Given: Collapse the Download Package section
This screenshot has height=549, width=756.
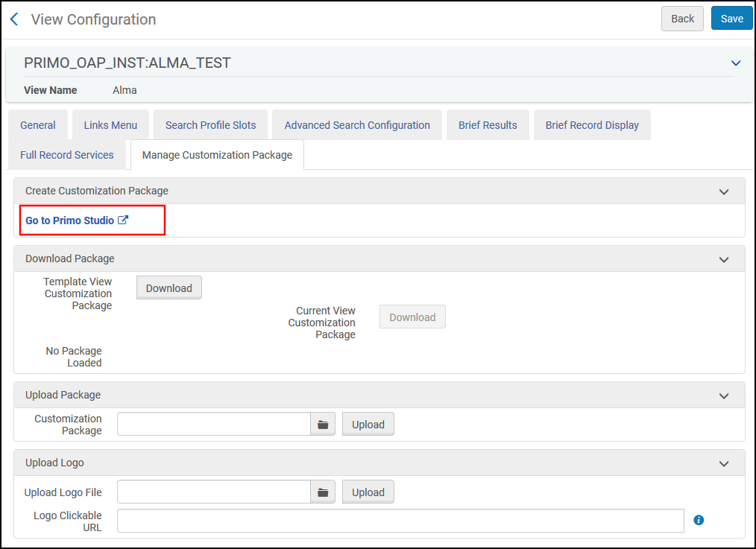Looking at the screenshot, I should [723, 259].
